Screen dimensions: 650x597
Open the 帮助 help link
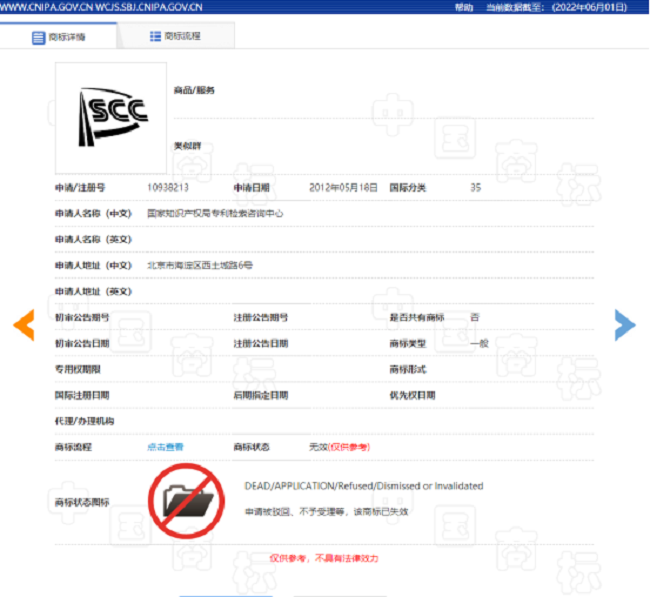click(463, 6)
